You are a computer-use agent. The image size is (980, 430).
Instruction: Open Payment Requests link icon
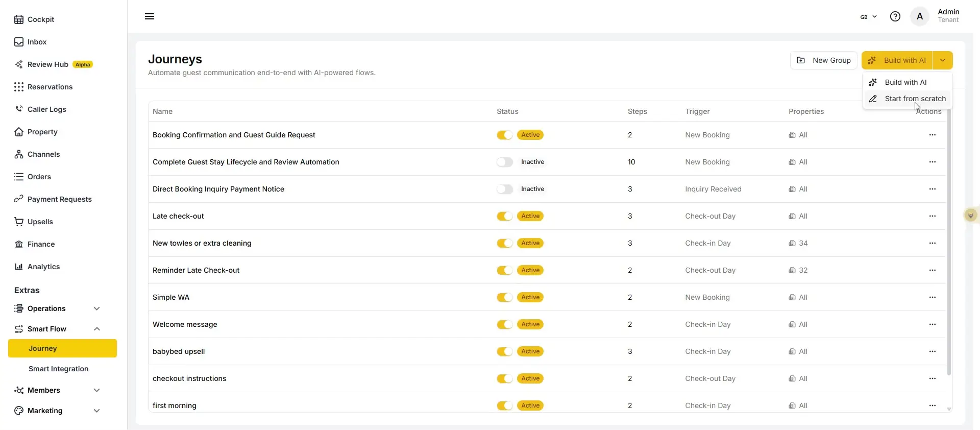point(19,199)
